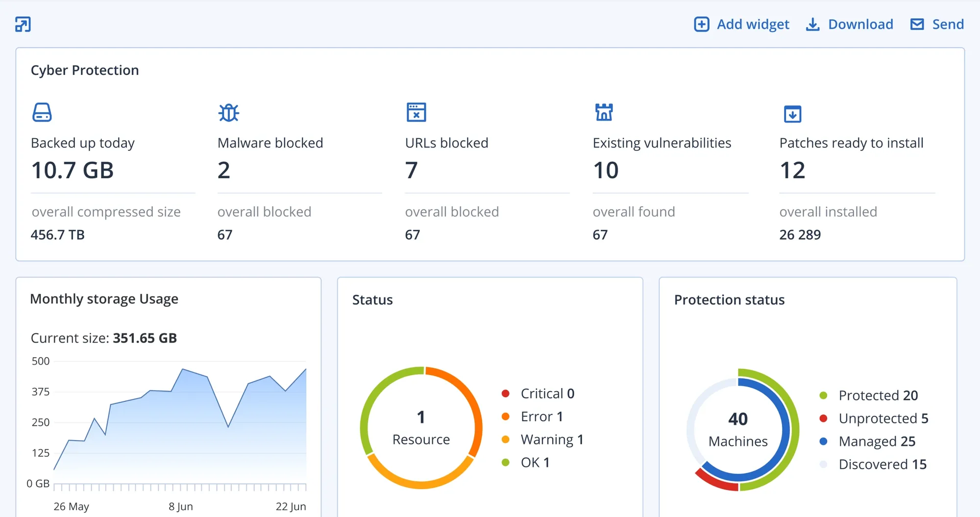The width and height of the screenshot is (980, 517).
Task: Toggle the Discovered legend entry
Action: pos(882,464)
